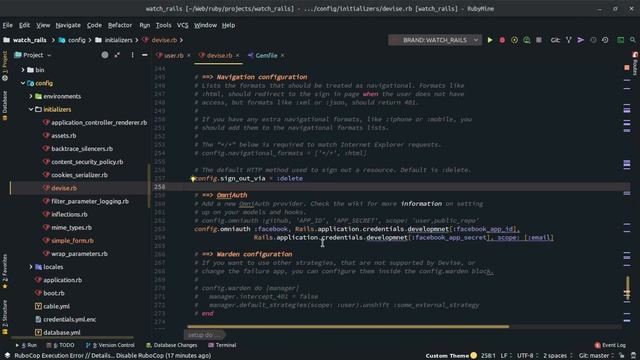Switch to the user.rb tab
Image resolution: width=640 pixels, height=360 pixels.
pos(173,56)
